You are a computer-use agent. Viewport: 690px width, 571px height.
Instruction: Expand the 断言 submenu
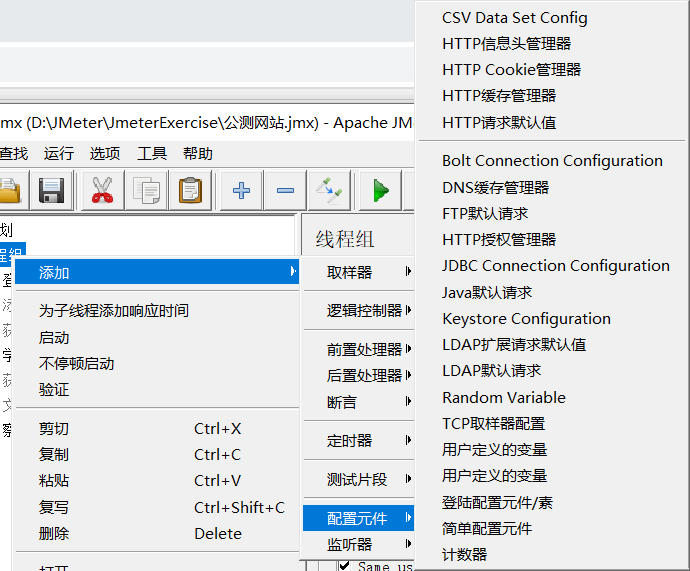click(x=359, y=402)
